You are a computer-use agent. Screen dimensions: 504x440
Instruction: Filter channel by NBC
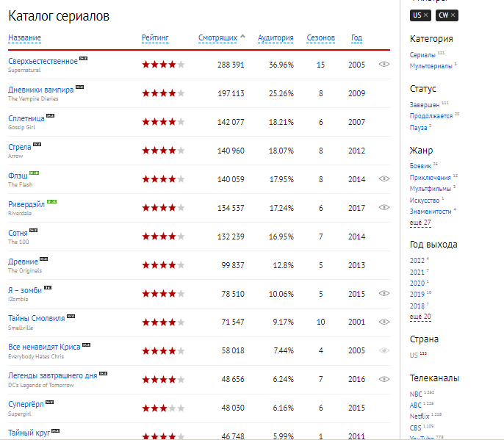[416, 394]
